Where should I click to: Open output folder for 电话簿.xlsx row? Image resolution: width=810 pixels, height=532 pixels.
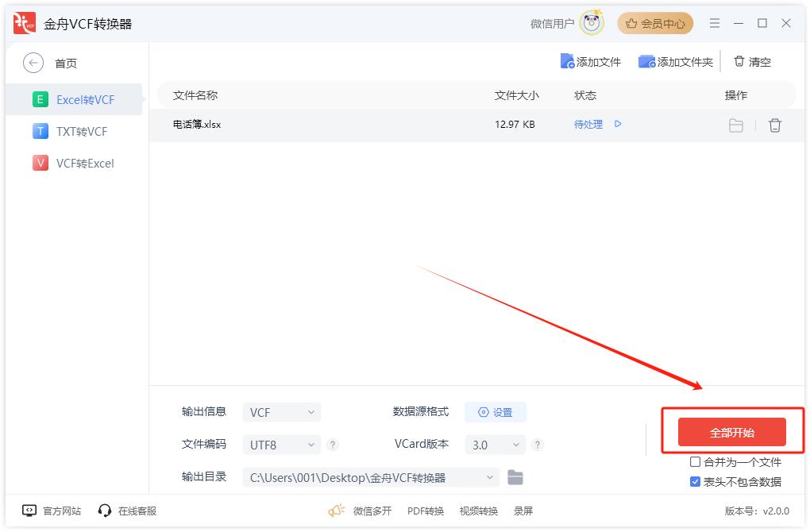click(x=736, y=125)
